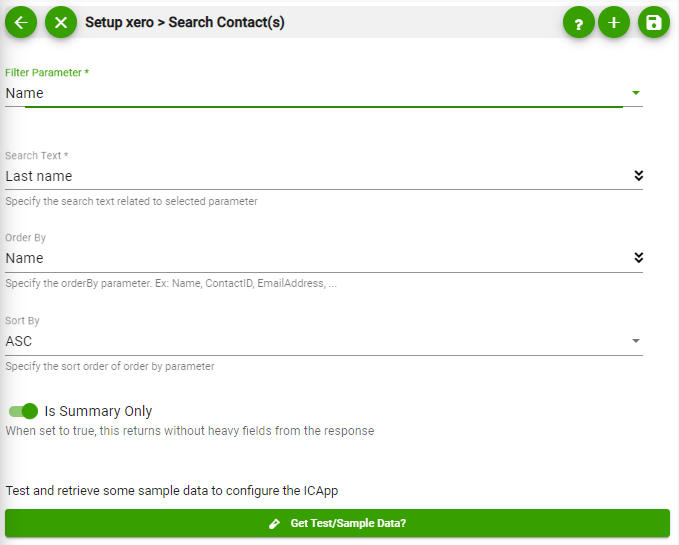The width and height of the screenshot is (679, 545).
Task: Open the Sort By dropdown arrow
Action: click(x=635, y=341)
